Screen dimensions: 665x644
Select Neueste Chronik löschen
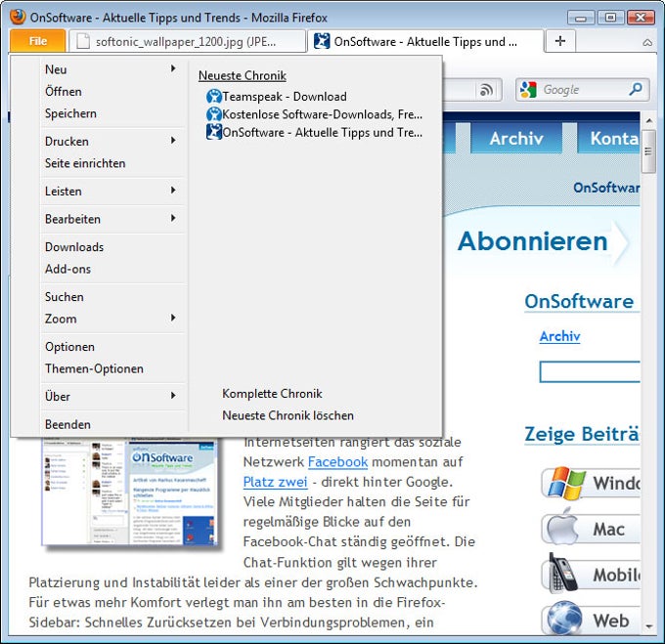[x=288, y=415]
